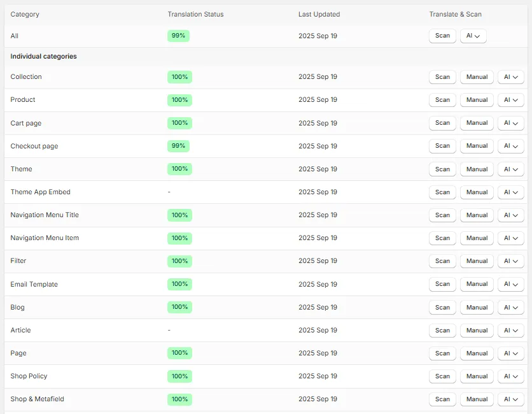Click Manual for Checkout page
This screenshot has width=532, height=414.
477,146
